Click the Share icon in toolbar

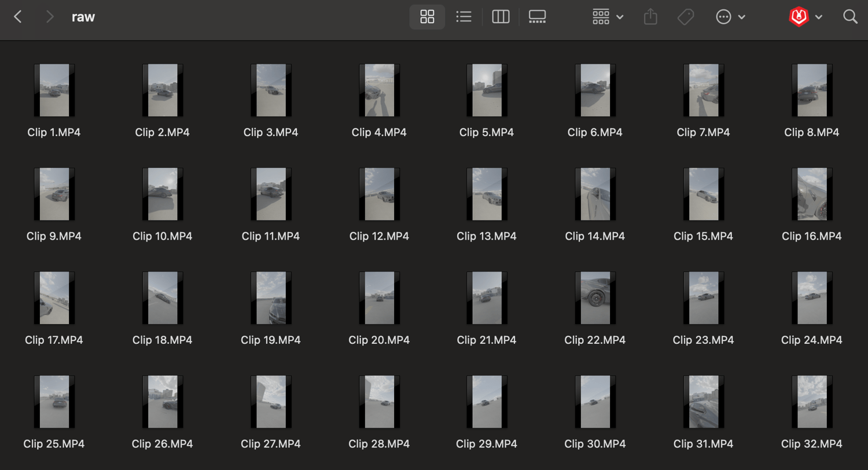click(651, 17)
